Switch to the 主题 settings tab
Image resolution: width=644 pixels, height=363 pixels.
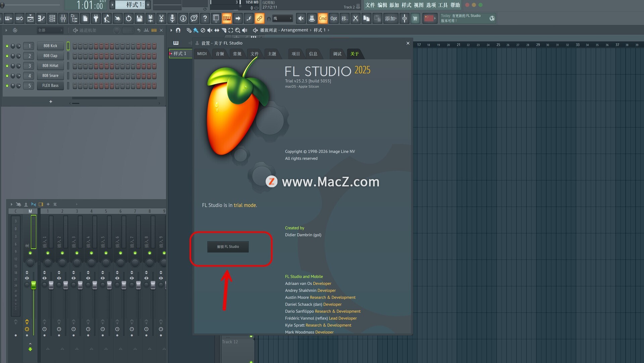pos(272,54)
